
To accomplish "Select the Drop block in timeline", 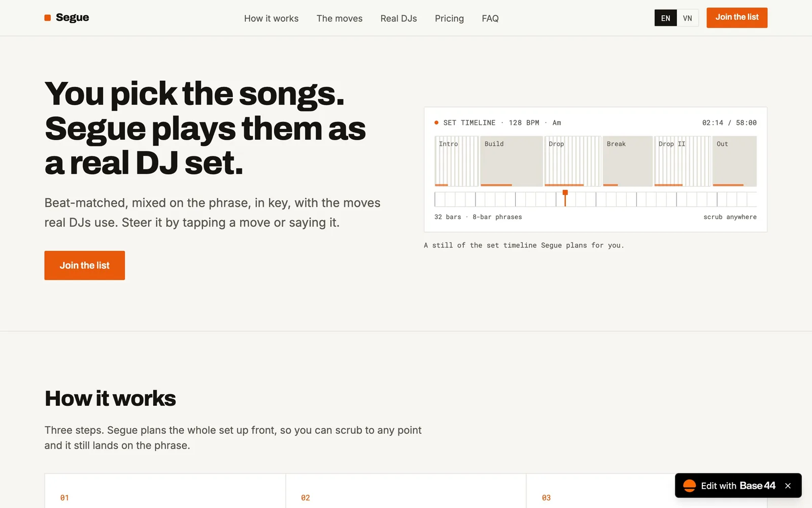I will 572,161.
